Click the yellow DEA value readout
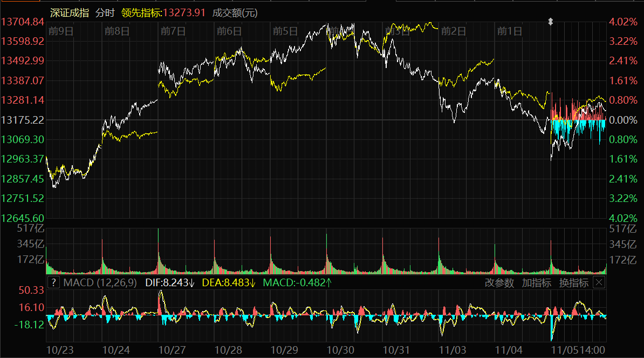This screenshot has width=644, height=358. (x=229, y=282)
